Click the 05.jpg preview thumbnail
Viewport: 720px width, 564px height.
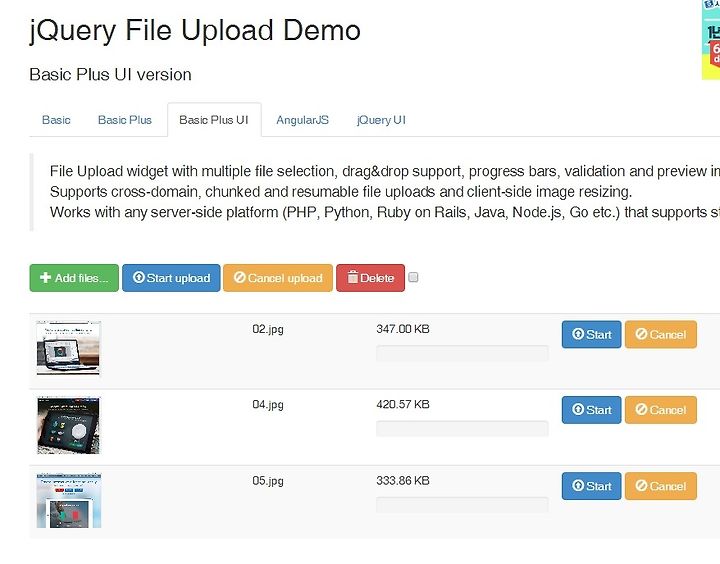68,501
